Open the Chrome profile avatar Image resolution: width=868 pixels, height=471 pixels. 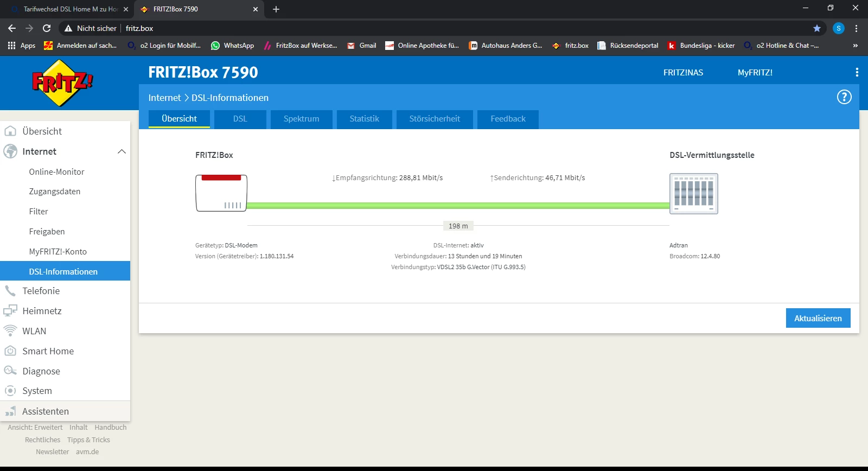839,28
